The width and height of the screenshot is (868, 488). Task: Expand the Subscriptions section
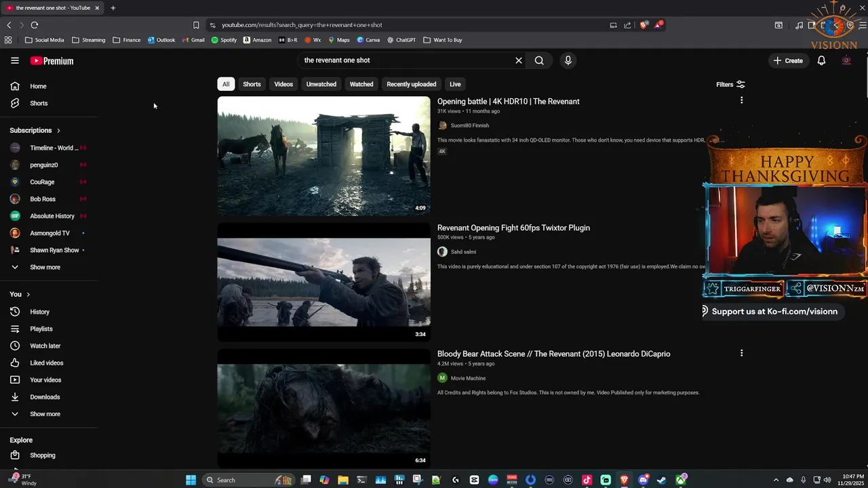[x=35, y=130]
